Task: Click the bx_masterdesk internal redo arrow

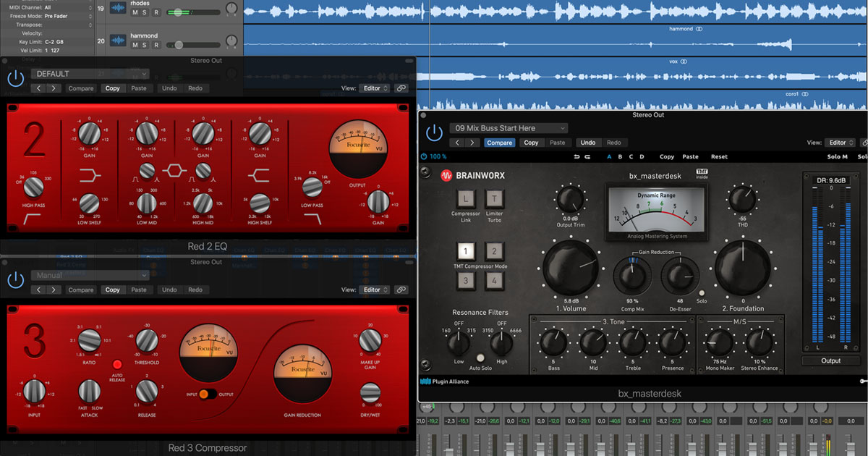Action: click(587, 156)
